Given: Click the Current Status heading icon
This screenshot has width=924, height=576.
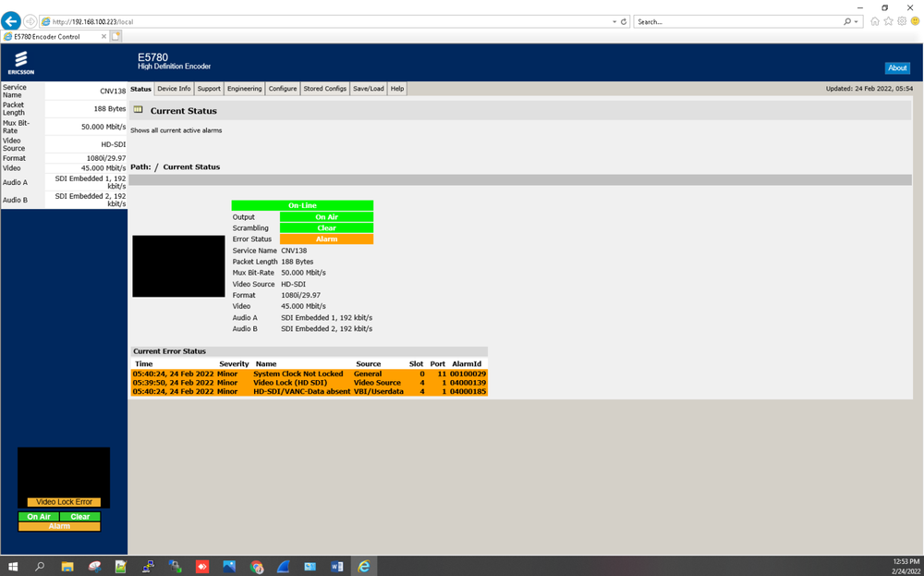Looking at the screenshot, I should coord(139,110).
